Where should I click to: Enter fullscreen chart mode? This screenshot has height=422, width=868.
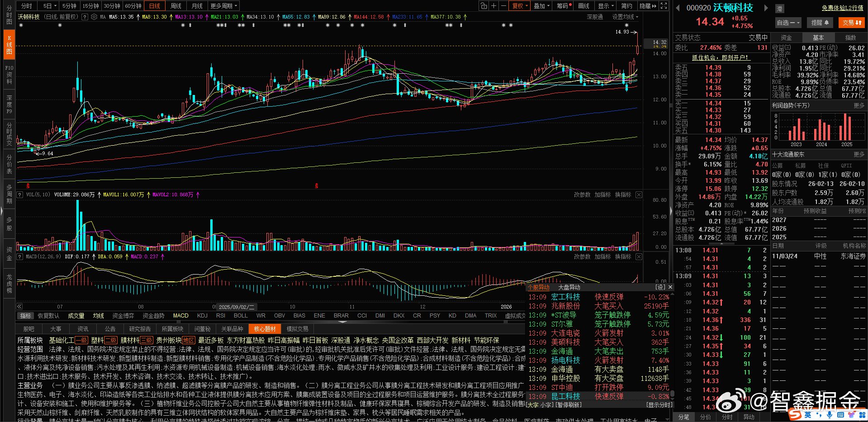(664, 6)
